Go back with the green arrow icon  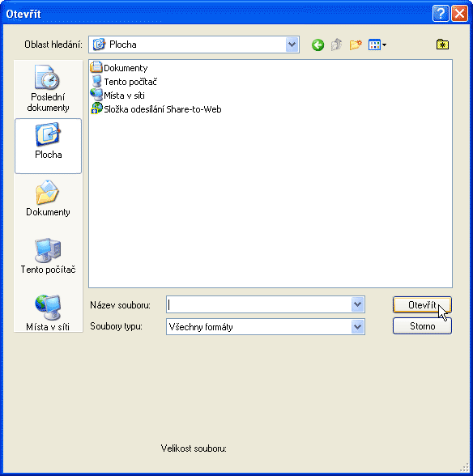point(317,45)
